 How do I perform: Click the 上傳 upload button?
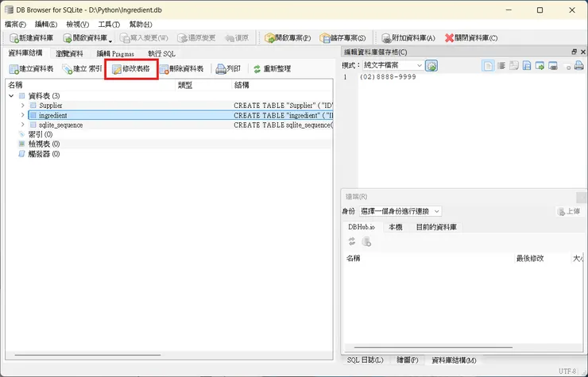569,211
